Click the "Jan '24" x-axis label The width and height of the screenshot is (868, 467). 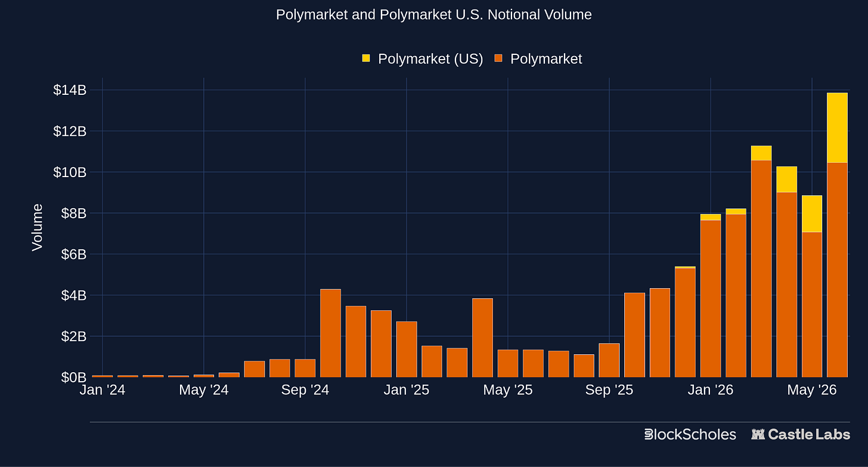(103, 390)
